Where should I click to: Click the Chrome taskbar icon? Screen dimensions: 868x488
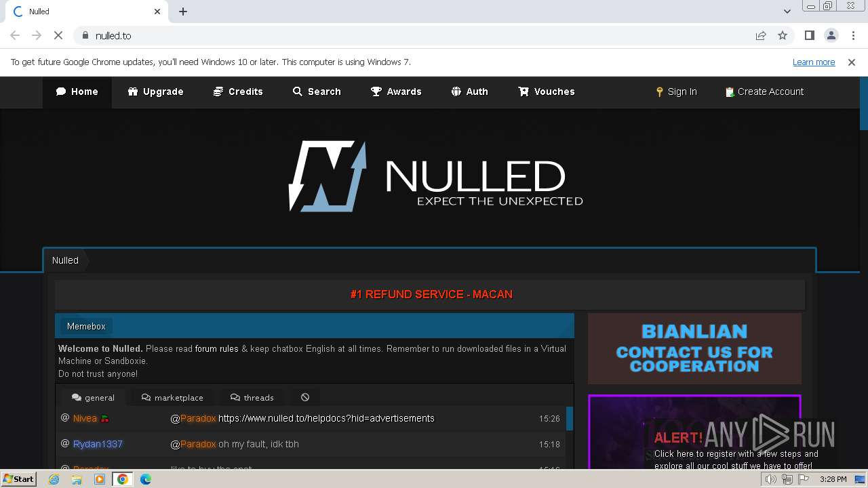[x=122, y=479]
